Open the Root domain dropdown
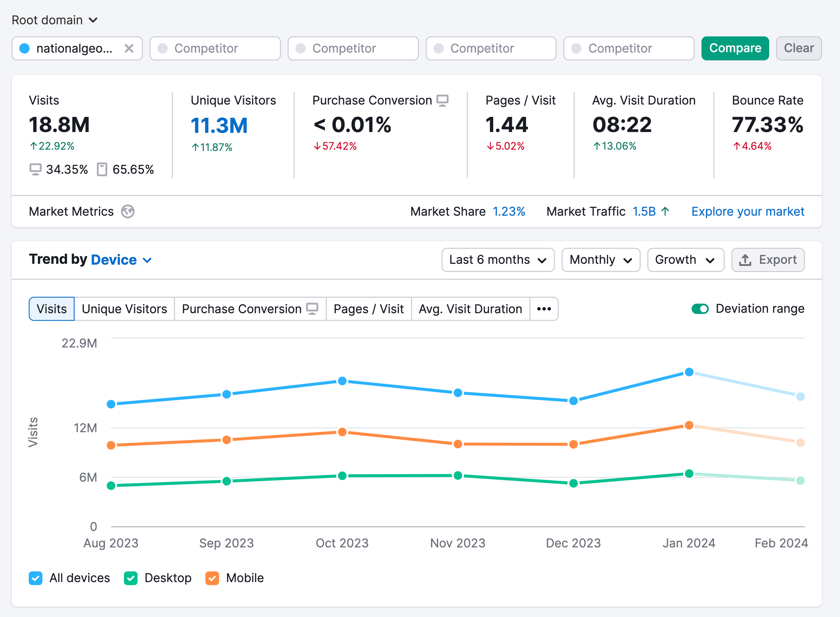 pos(55,20)
